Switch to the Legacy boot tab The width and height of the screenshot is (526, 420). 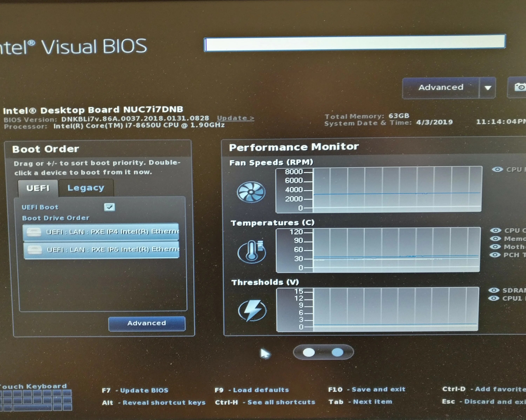(x=86, y=188)
